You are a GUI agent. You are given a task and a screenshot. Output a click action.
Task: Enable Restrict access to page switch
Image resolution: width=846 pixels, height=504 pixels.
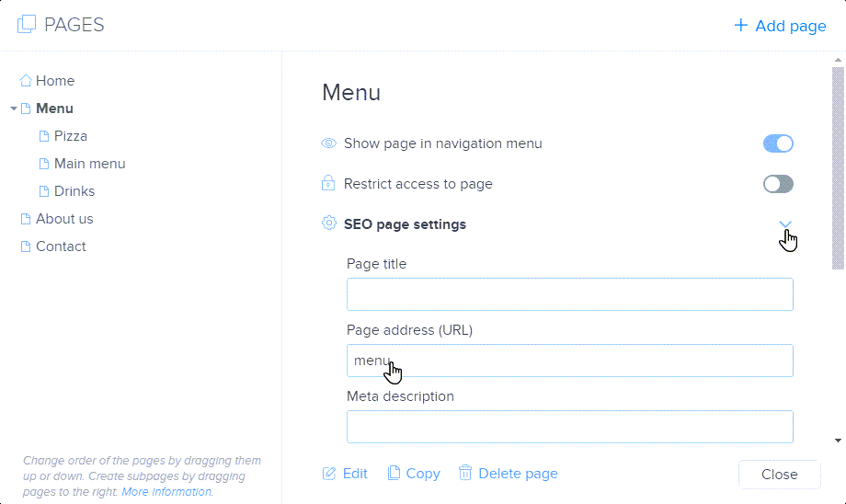(778, 184)
